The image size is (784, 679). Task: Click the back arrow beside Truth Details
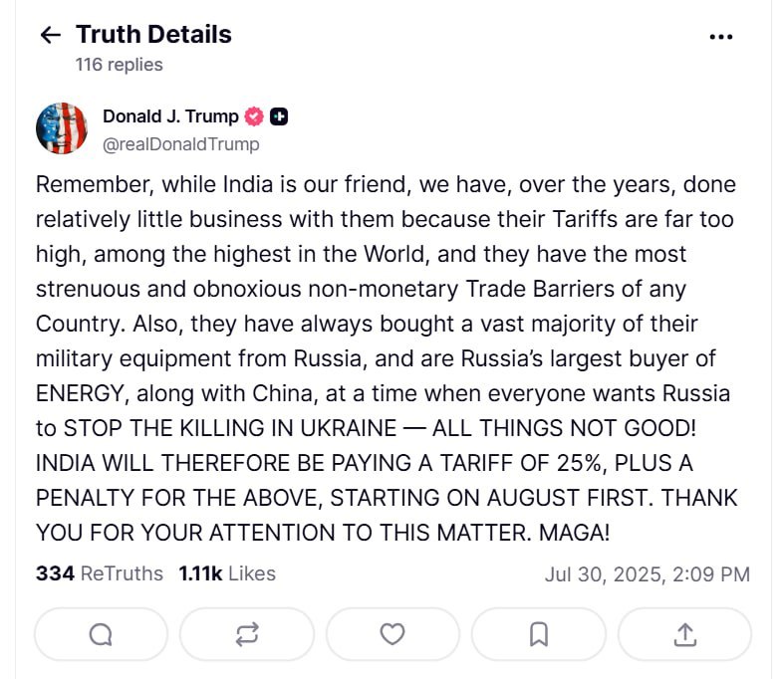point(50,36)
